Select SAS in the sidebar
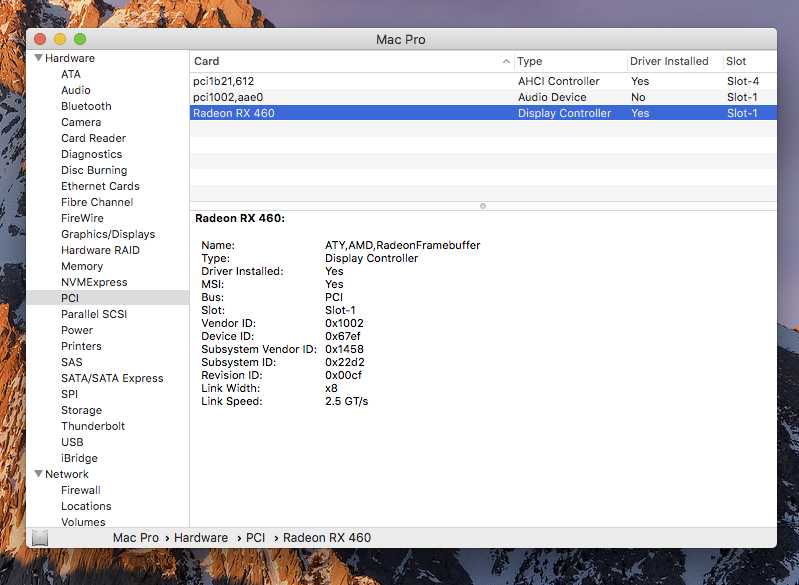 72,362
